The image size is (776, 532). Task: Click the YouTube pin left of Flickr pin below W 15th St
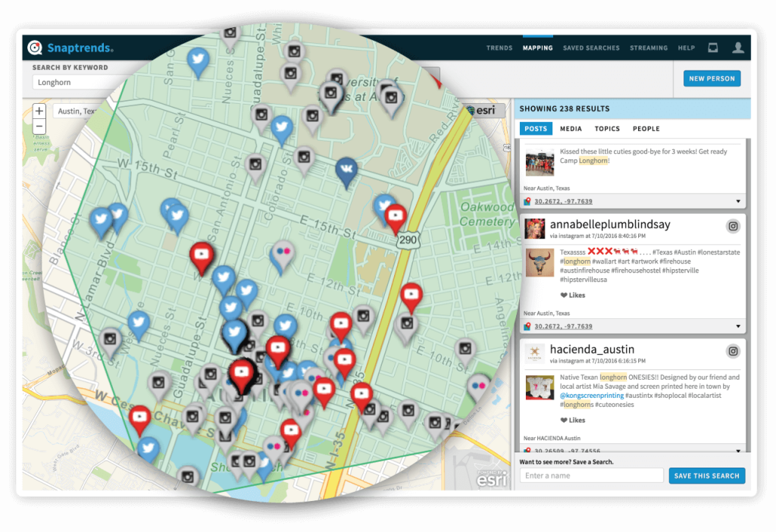point(202,257)
